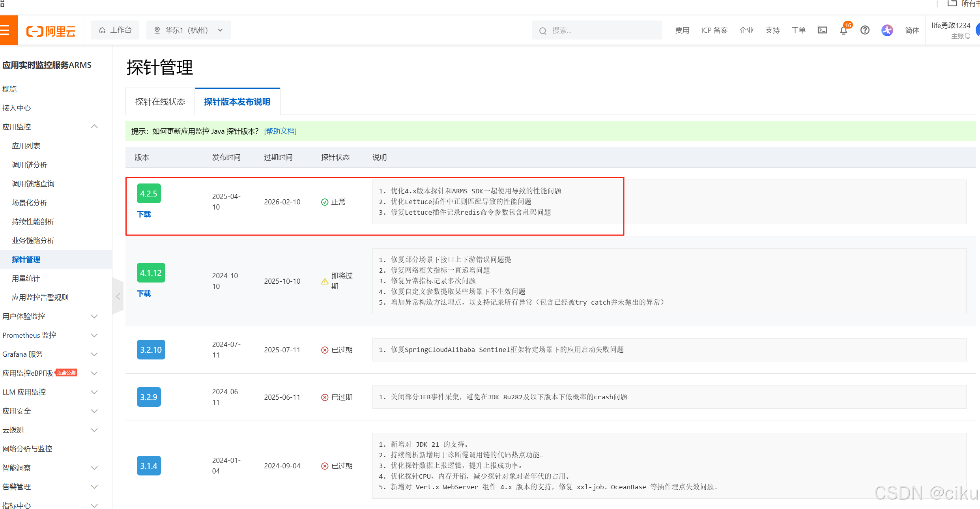The width and height of the screenshot is (980, 509).
Task: Open 应用监控告警规则 in the sidebar
Action: coord(40,298)
